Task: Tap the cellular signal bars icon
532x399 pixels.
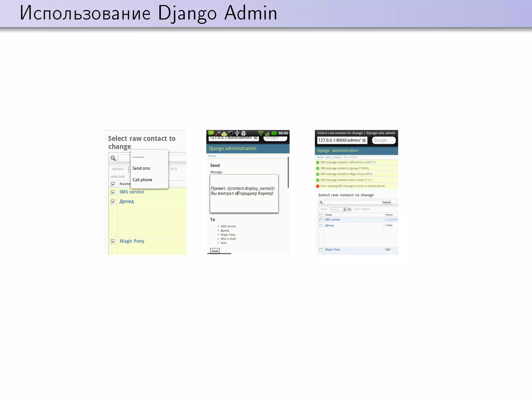Action: click(x=267, y=134)
